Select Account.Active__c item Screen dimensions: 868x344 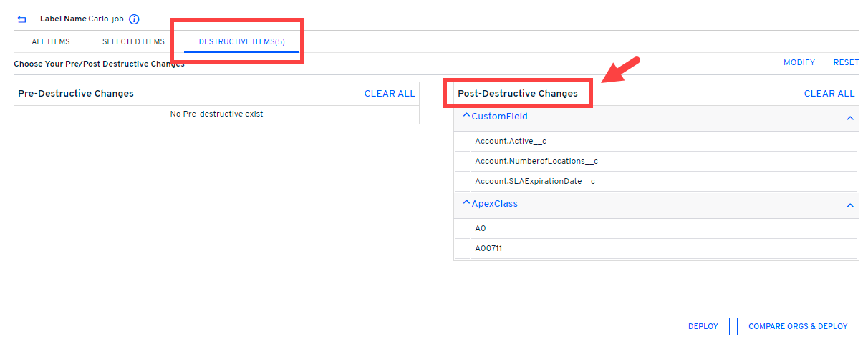coord(511,142)
